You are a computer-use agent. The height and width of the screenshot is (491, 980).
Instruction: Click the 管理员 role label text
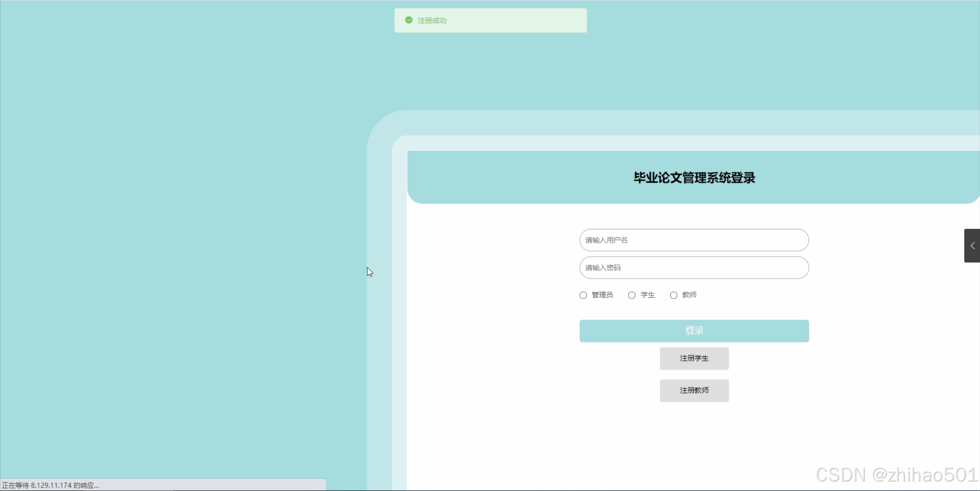[x=602, y=295]
